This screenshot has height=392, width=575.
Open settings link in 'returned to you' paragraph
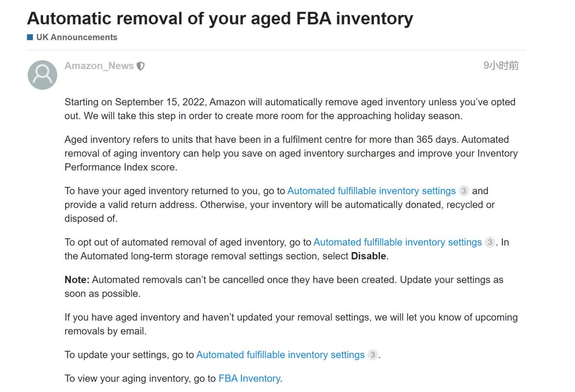pyautogui.click(x=371, y=191)
